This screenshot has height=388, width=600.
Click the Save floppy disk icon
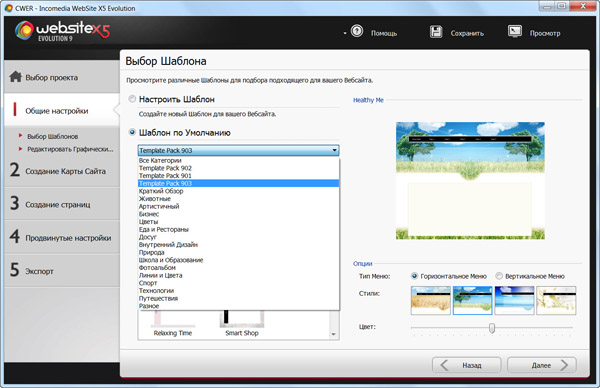[436, 31]
